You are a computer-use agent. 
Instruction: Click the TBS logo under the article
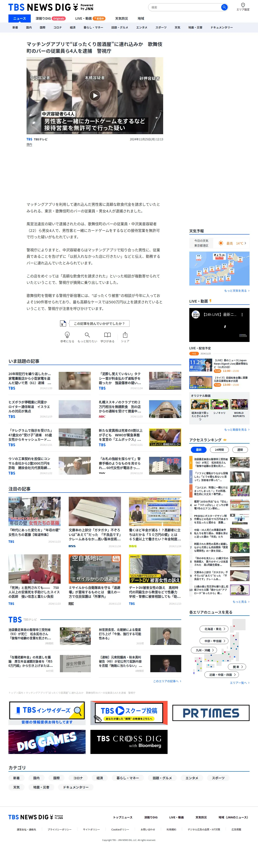point(29,139)
